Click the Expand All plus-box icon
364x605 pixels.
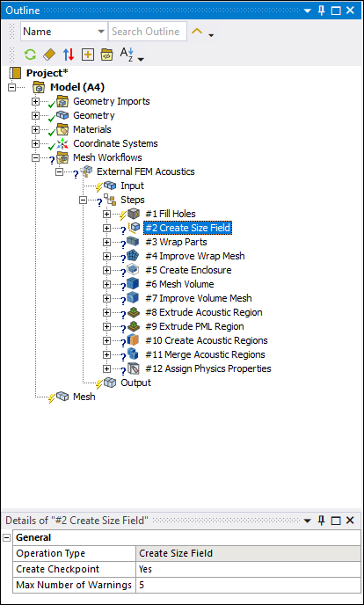[88, 55]
